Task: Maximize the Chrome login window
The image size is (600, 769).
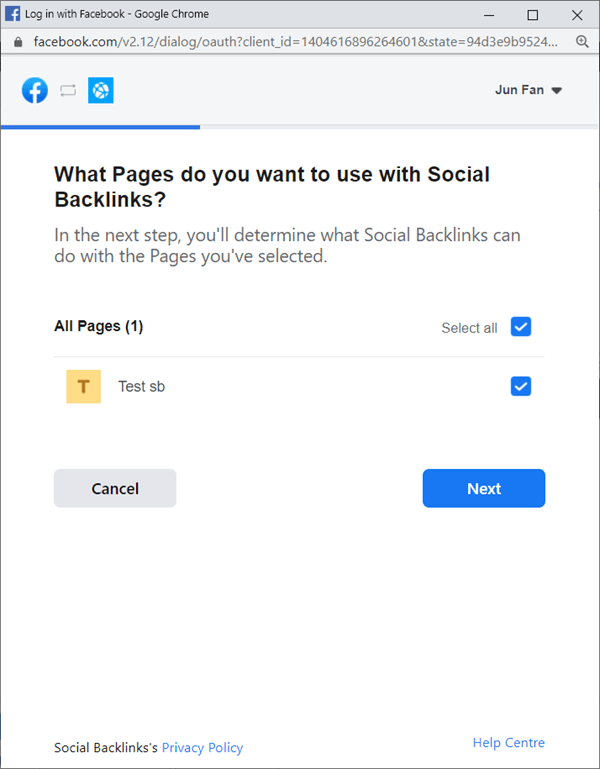Action: point(532,15)
